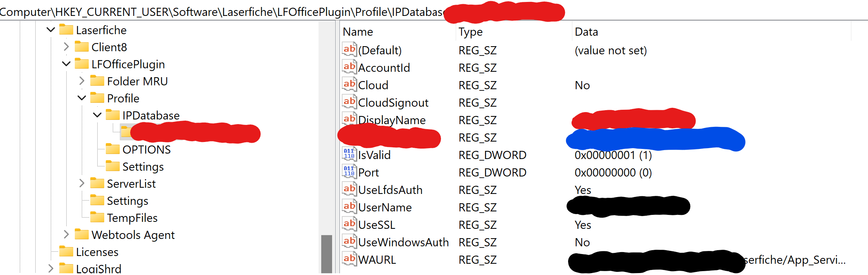Click the IsValid DWORD value icon
This screenshot has height=275, width=868.
[350, 154]
